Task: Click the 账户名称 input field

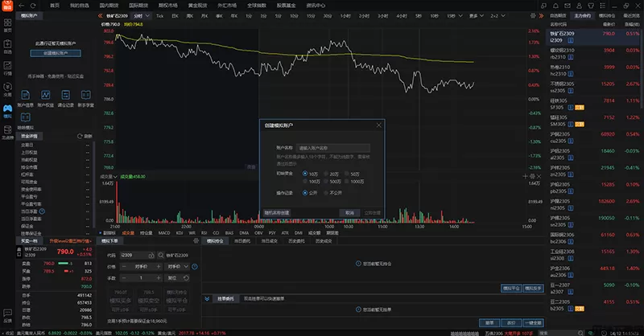Action: 334,148
